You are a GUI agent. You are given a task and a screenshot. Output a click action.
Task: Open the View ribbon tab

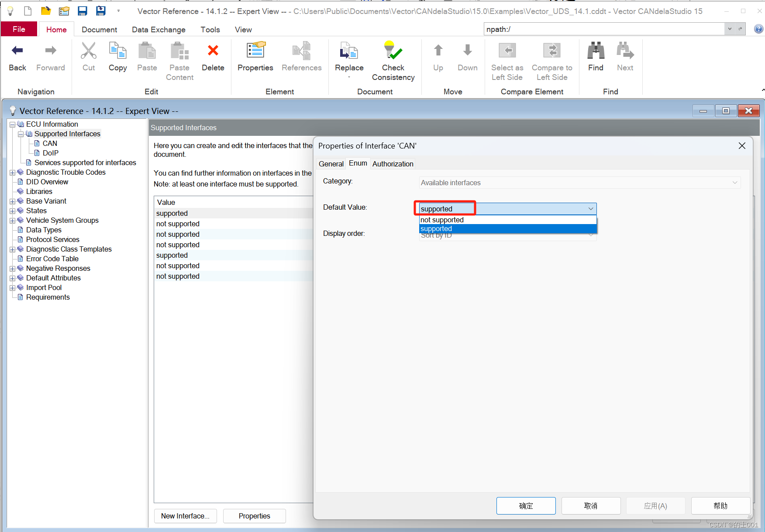243,29
